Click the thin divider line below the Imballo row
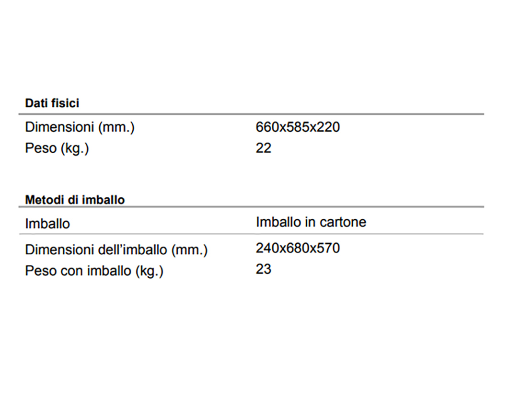Image resolution: width=532 pixels, height=407 pixels. tap(251, 234)
